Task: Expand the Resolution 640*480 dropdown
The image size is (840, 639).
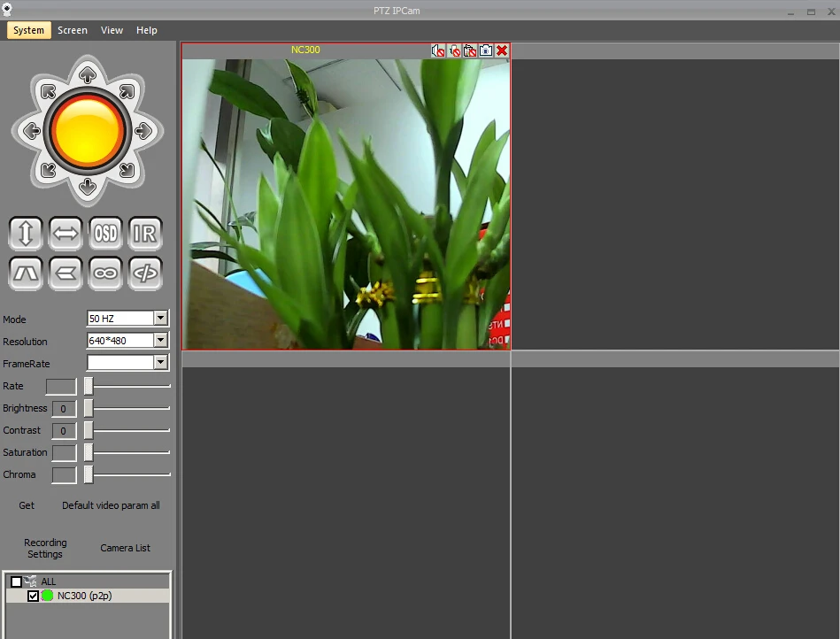Action: click(x=160, y=341)
